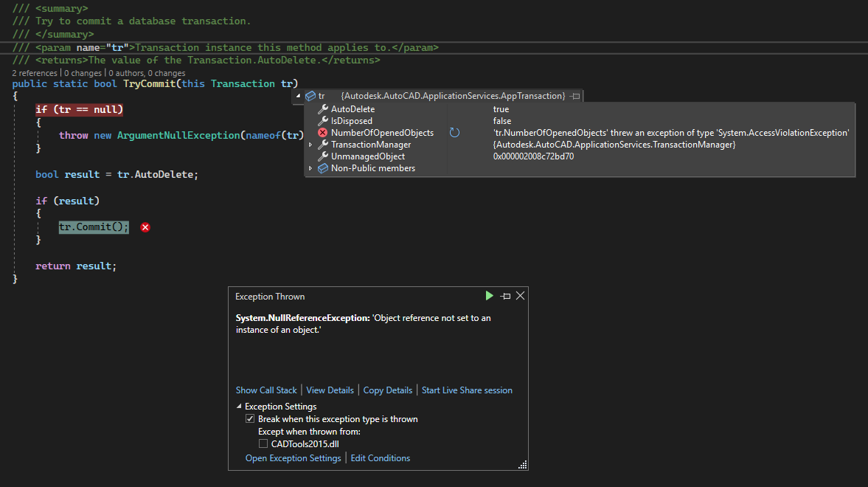Uncheck Break when this exception type is thrown

point(250,418)
